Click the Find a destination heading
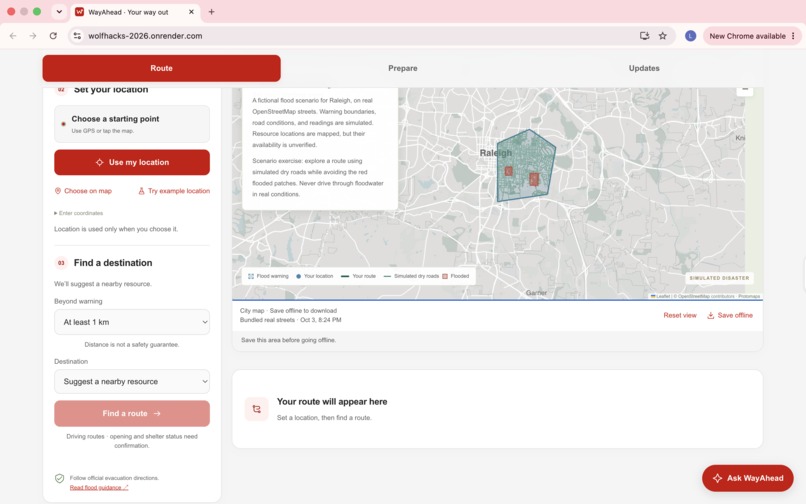This screenshot has height=504, width=806. coord(113,263)
